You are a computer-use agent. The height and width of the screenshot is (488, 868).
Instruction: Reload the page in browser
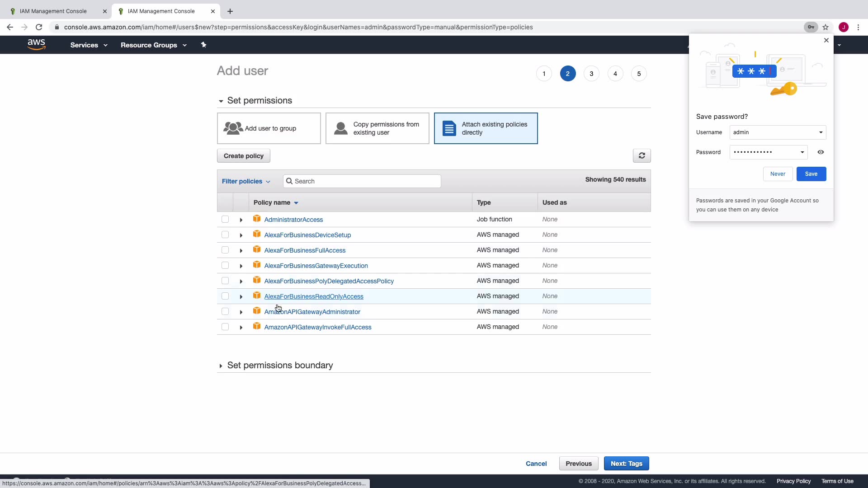tap(39, 27)
